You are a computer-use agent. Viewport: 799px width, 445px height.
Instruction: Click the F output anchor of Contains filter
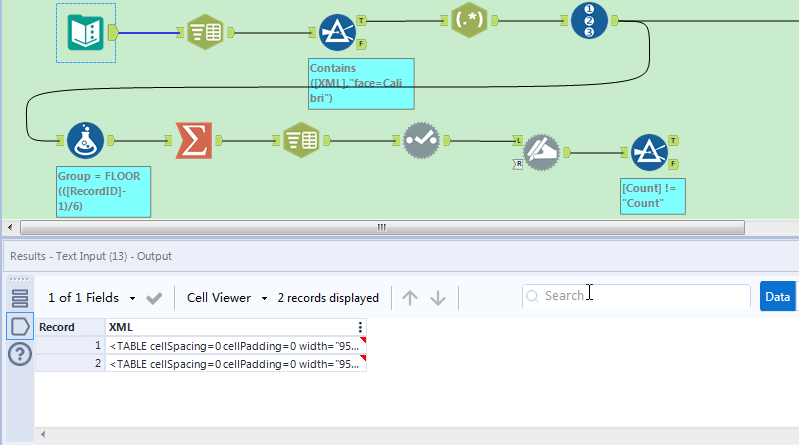[x=361, y=44]
